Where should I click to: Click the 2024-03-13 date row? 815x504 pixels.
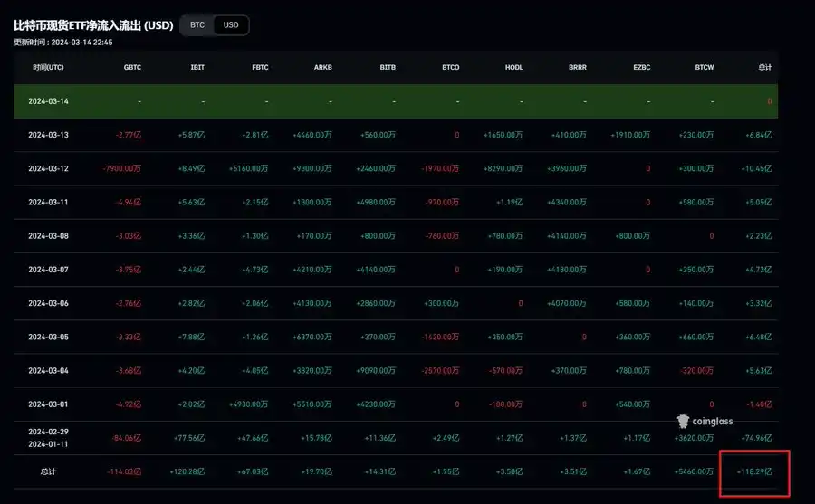coord(48,135)
